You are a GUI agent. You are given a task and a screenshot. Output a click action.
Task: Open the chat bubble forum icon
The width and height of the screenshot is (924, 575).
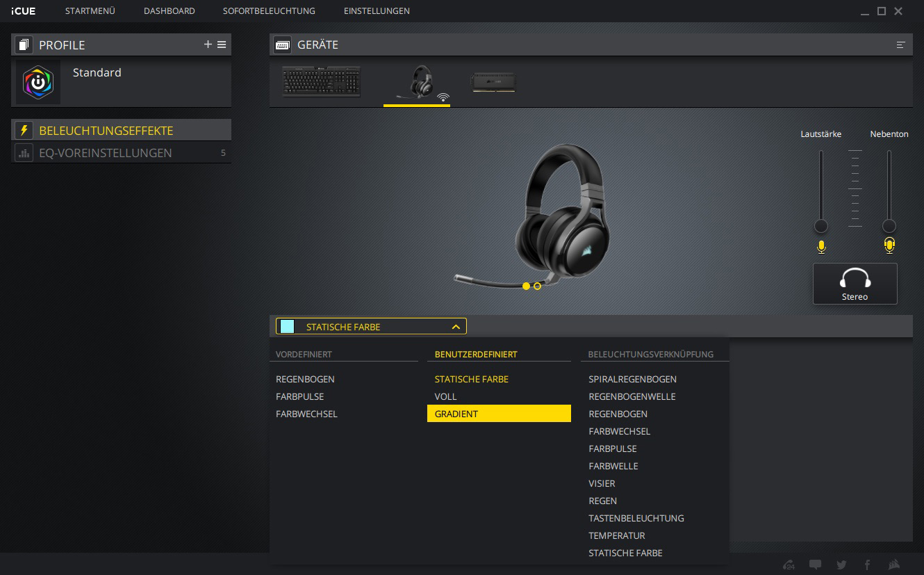(x=815, y=565)
